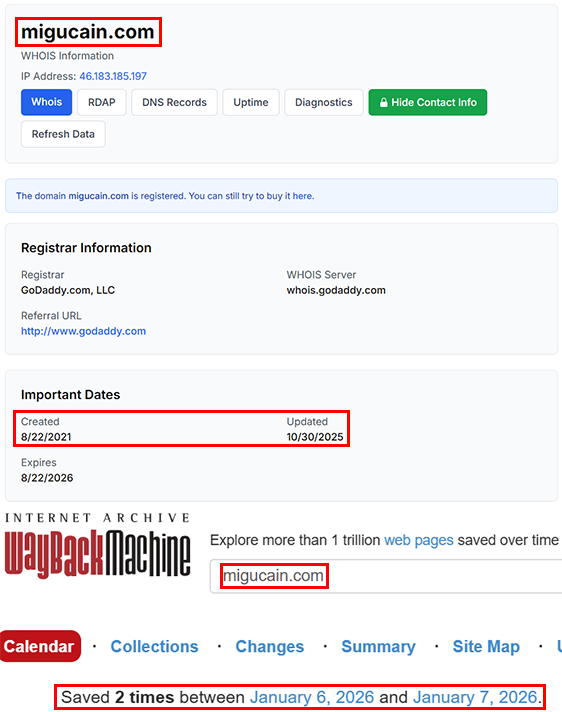Select the Calendar tab
Image resolution: width=562 pixels, height=712 pixels.
coord(40,646)
